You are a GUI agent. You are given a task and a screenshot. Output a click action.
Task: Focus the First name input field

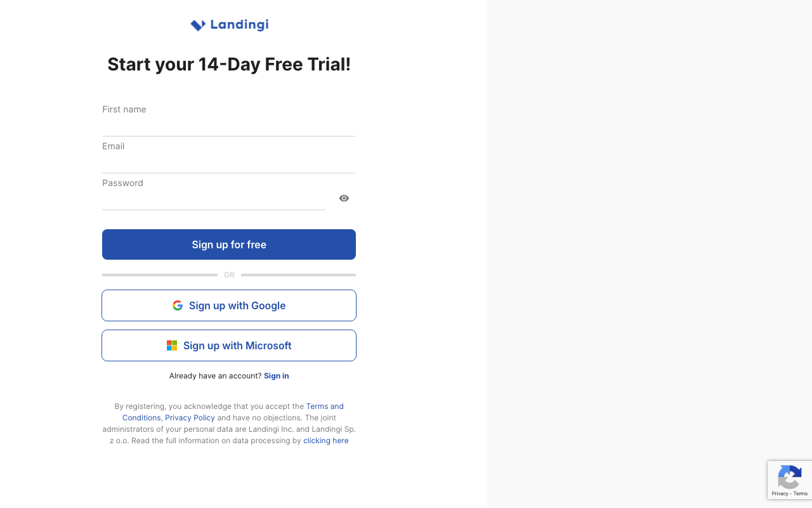(228, 126)
